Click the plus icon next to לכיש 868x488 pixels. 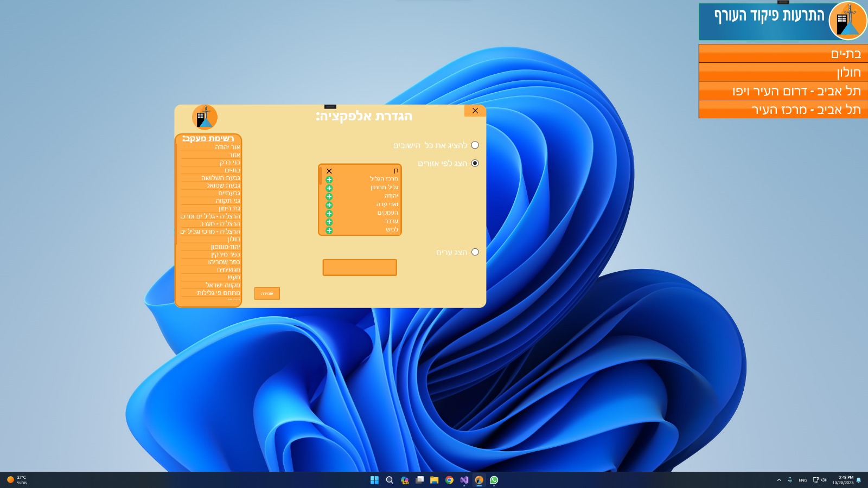click(329, 230)
